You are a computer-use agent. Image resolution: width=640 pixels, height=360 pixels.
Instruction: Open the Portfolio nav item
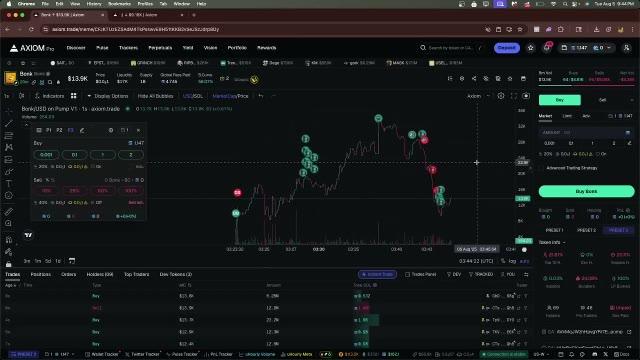click(x=237, y=48)
